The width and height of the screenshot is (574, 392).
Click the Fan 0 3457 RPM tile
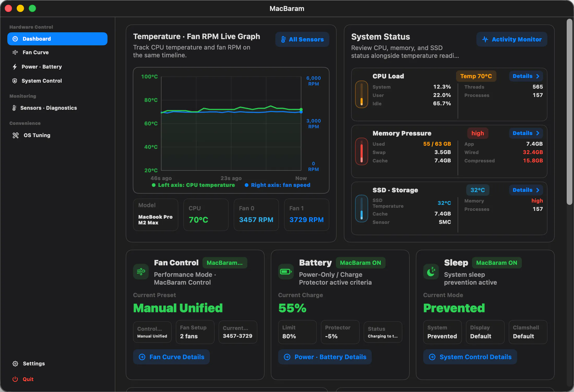[x=256, y=215]
